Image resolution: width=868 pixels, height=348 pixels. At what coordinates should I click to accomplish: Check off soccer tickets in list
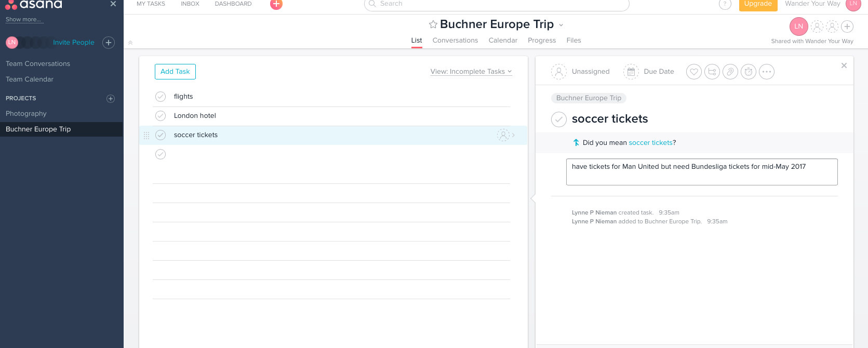pos(161,135)
